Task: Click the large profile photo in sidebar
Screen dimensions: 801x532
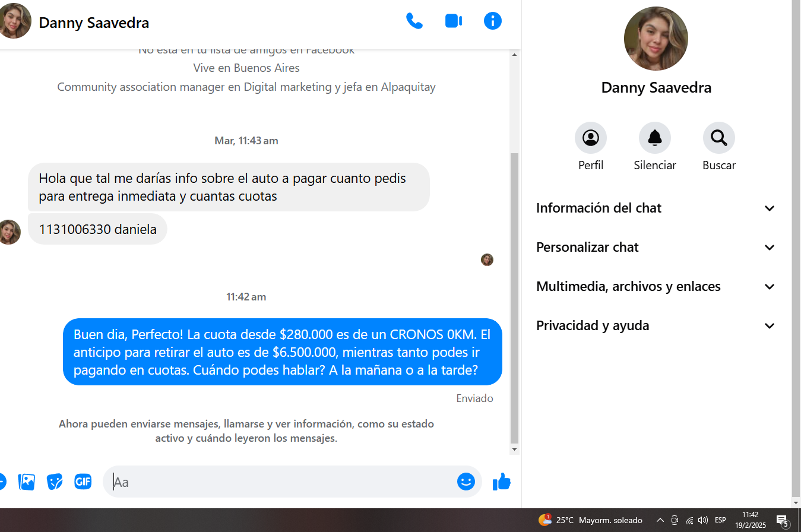Action: (656, 39)
